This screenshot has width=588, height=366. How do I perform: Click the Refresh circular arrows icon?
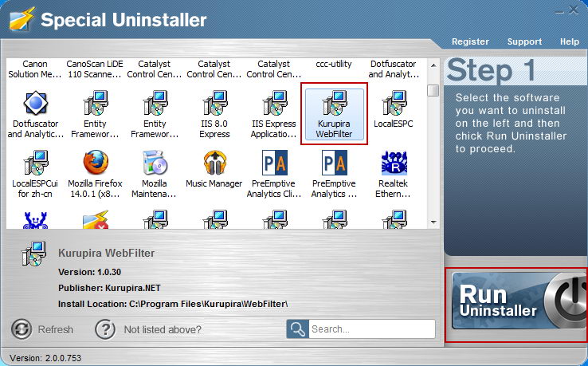click(22, 329)
